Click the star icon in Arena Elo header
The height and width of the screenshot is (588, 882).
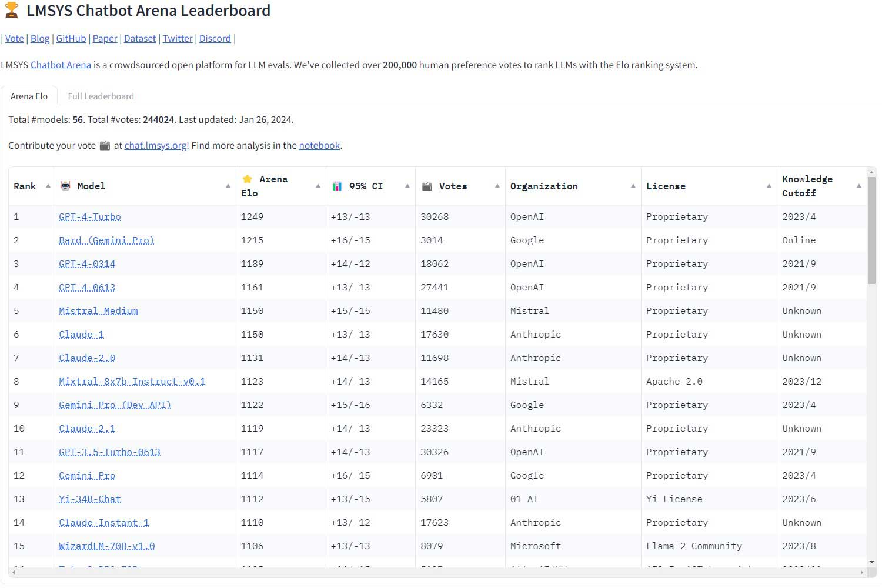point(247,179)
